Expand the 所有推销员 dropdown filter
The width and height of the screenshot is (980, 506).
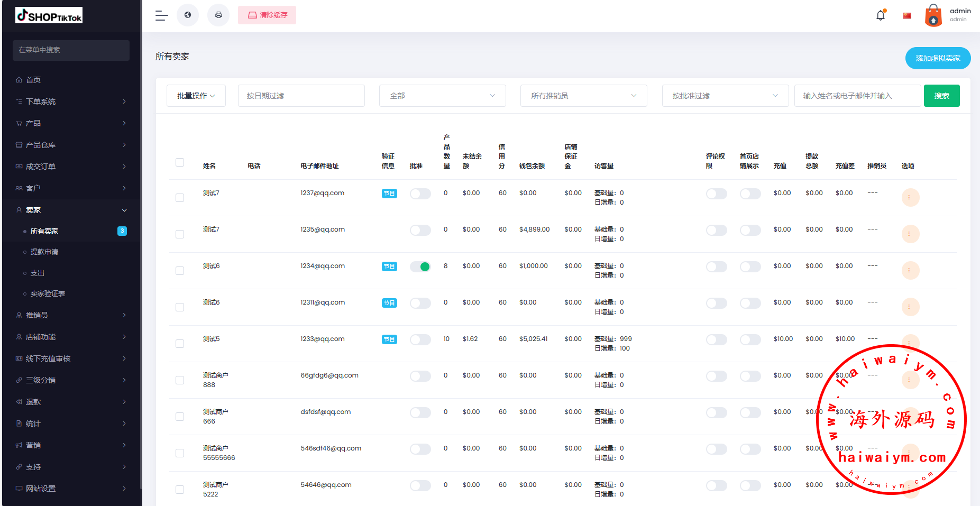click(x=583, y=96)
